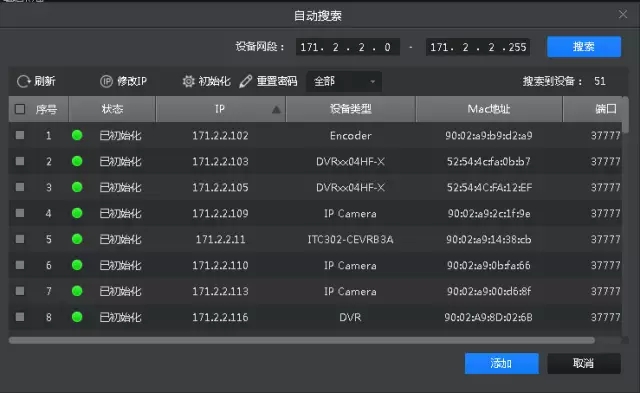Check the box for row 1 Encoder
The width and height of the screenshot is (640, 393).
tap(20, 135)
